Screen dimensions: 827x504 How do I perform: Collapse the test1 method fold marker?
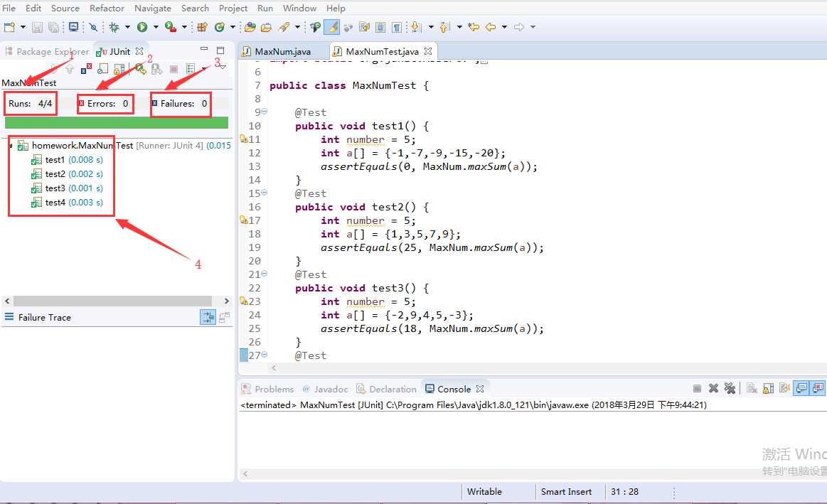pyautogui.click(x=265, y=111)
